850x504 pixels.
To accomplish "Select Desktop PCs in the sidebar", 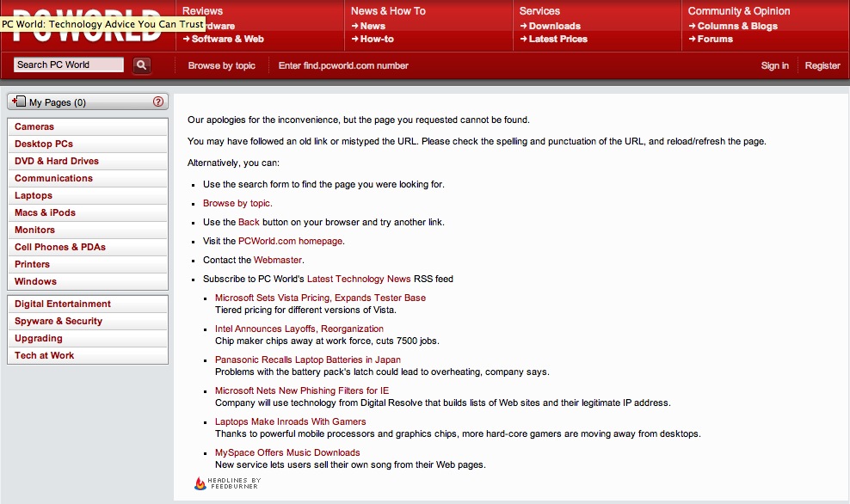I will 88,144.
